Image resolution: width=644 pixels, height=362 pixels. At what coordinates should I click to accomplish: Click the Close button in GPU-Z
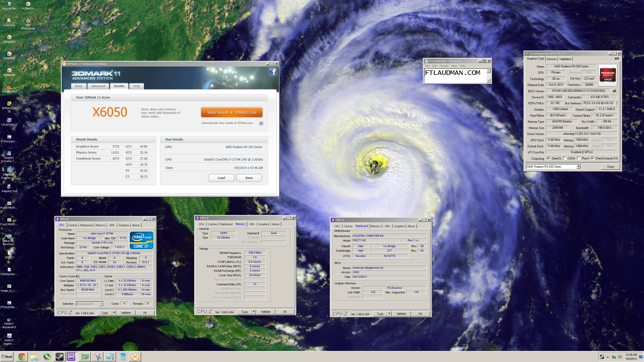pyautogui.click(x=610, y=166)
